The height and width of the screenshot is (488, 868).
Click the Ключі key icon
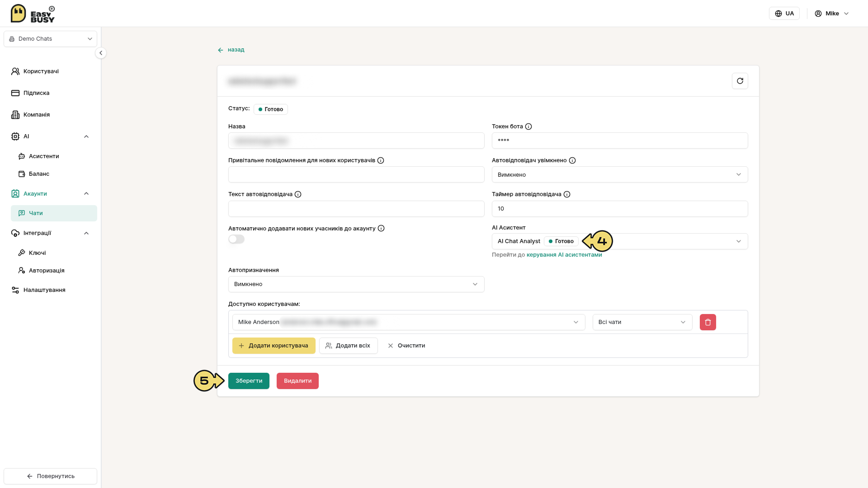[22, 253]
